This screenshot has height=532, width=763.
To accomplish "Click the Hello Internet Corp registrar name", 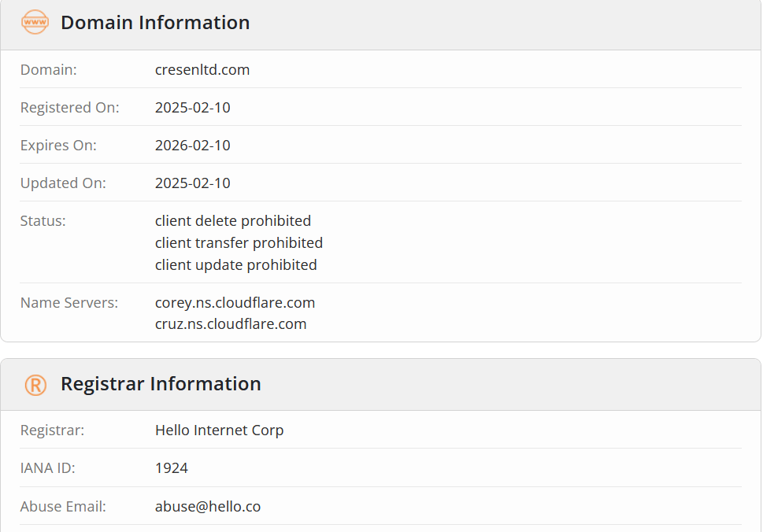I will (220, 430).
